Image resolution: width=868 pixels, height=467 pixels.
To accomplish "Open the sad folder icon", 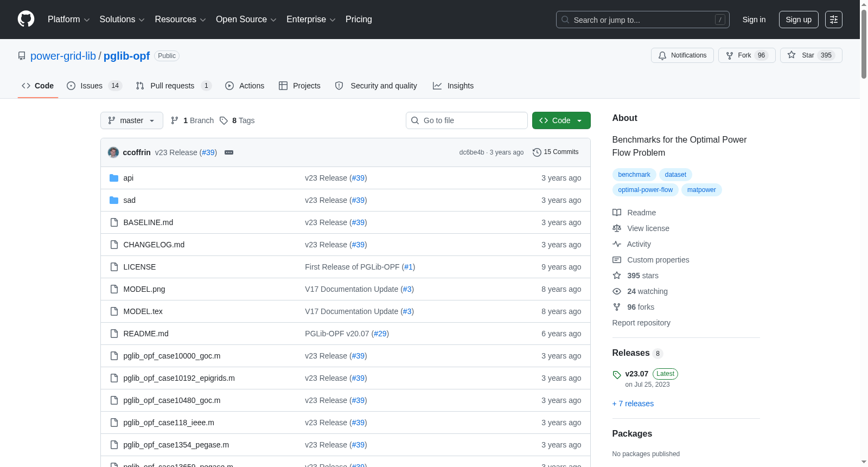I will point(114,200).
